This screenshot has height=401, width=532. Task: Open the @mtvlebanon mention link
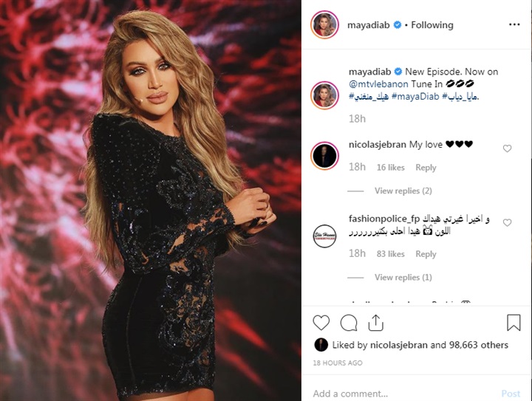[x=378, y=83]
